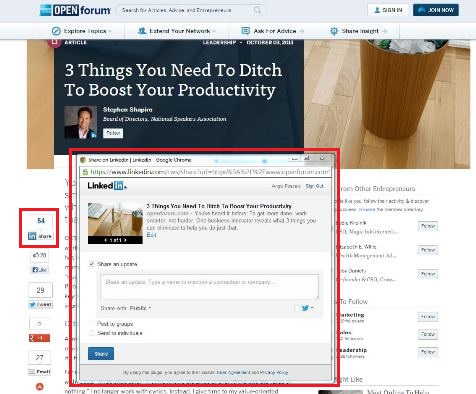476x394 pixels.
Task: Click the LEADERSHIP category label above title
Action: [219, 42]
